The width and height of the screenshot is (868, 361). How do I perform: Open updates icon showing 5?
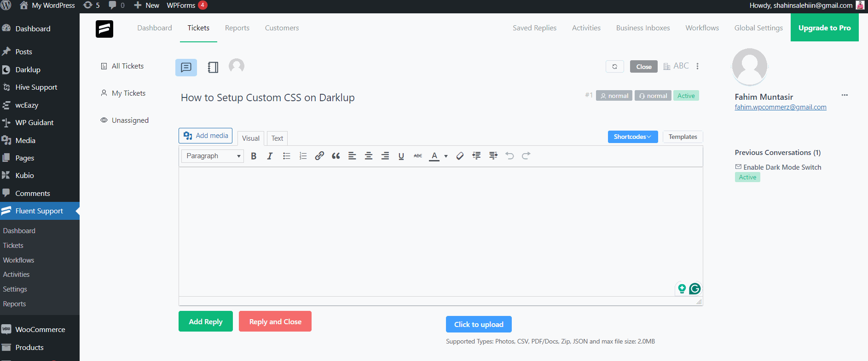[91, 6]
